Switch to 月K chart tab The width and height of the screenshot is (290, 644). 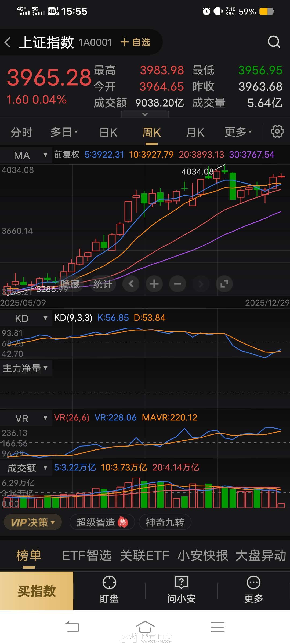pos(195,133)
